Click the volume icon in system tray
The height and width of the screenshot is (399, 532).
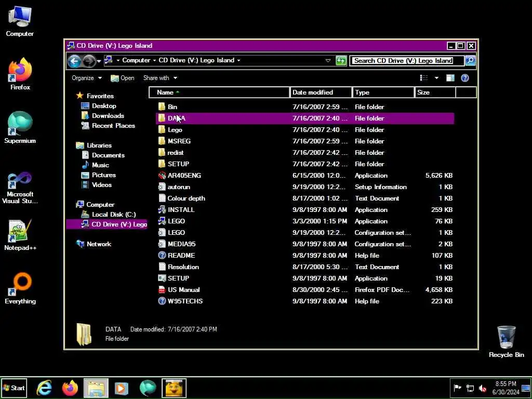click(483, 388)
